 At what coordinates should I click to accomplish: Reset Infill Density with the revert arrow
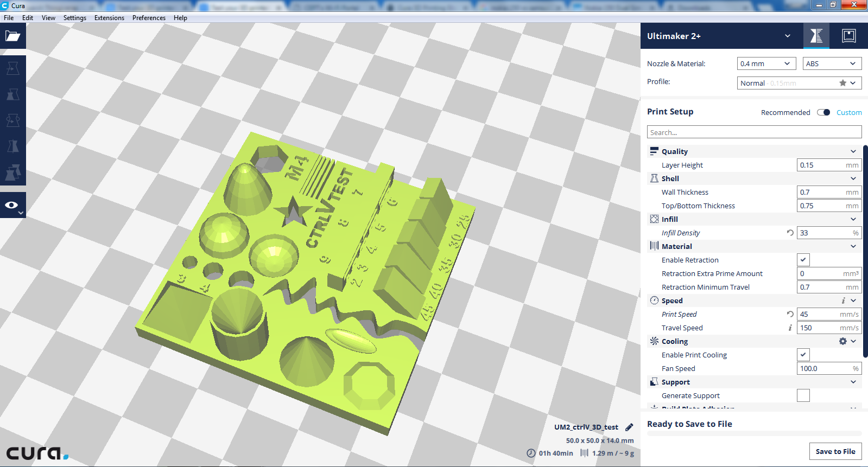pos(790,233)
